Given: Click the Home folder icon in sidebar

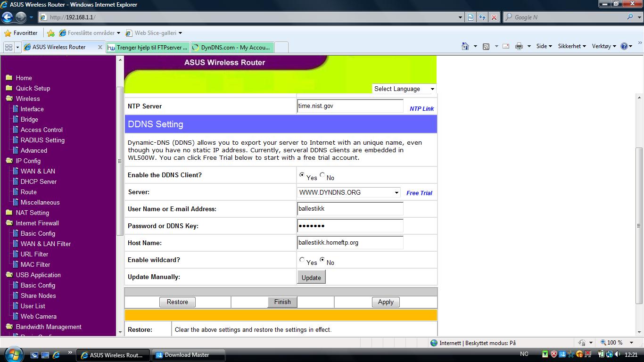Looking at the screenshot, I should pyautogui.click(x=9, y=78).
